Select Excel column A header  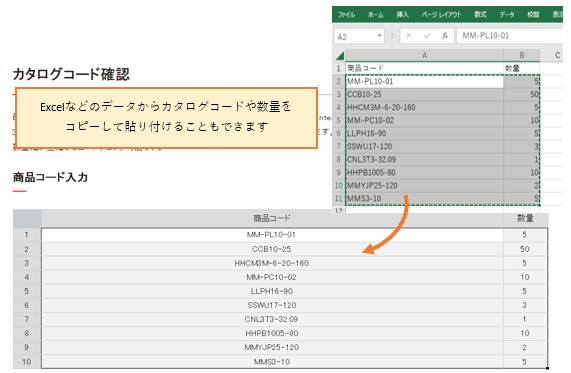click(x=424, y=55)
